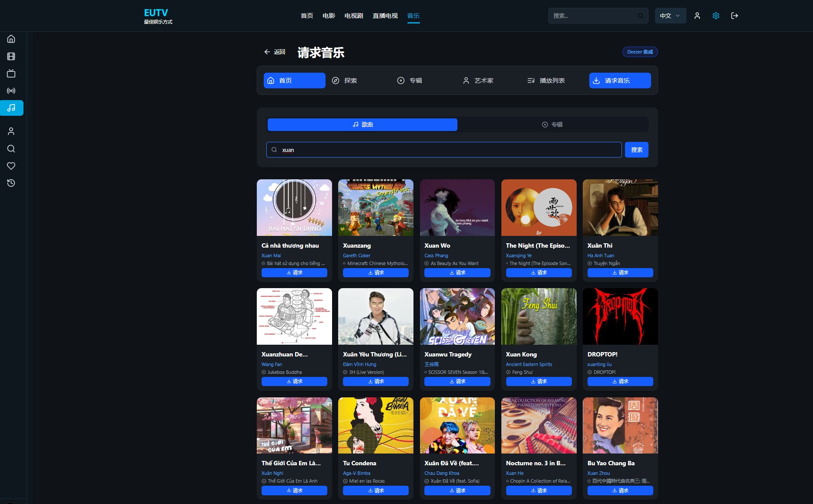Request the song Xuan Wo

pyautogui.click(x=457, y=272)
